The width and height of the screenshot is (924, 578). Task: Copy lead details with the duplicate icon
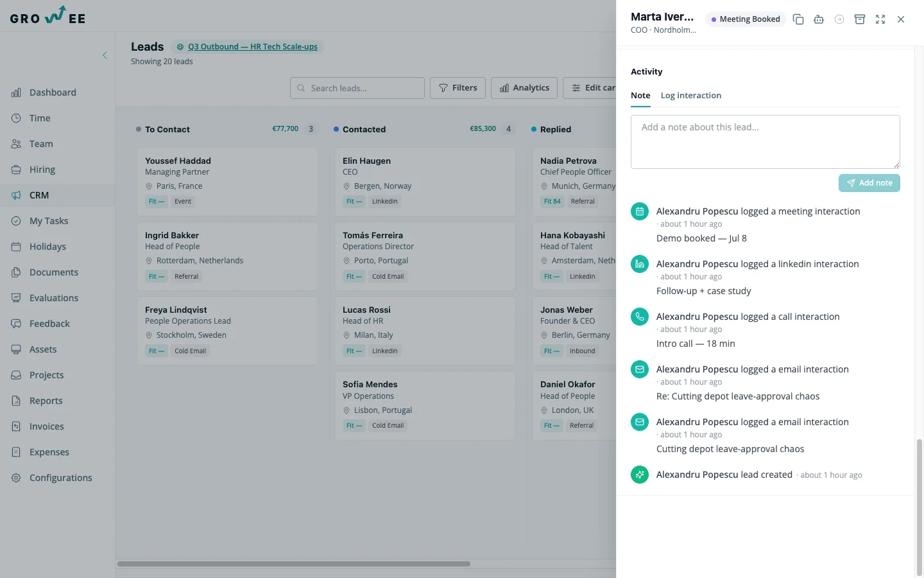[x=798, y=19]
